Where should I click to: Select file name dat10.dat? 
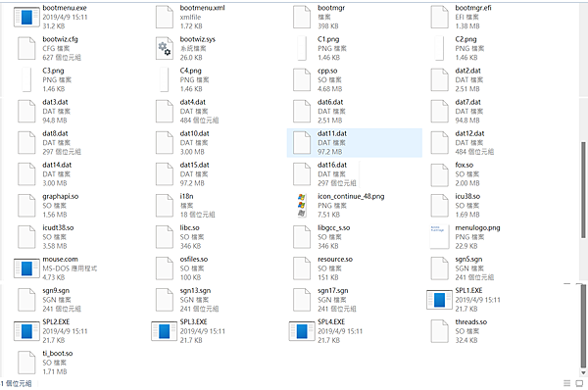[x=195, y=133]
